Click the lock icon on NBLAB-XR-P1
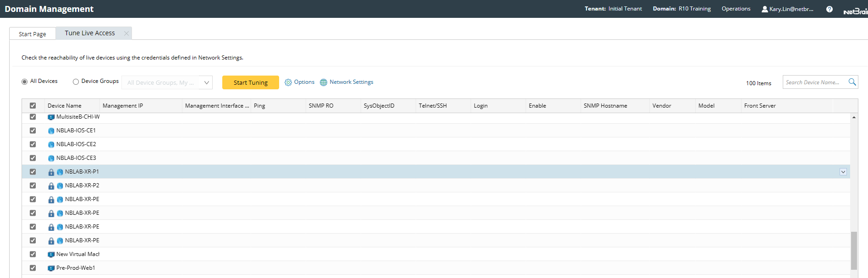Image resolution: width=868 pixels, height=278 pixels. coord(51,172)
